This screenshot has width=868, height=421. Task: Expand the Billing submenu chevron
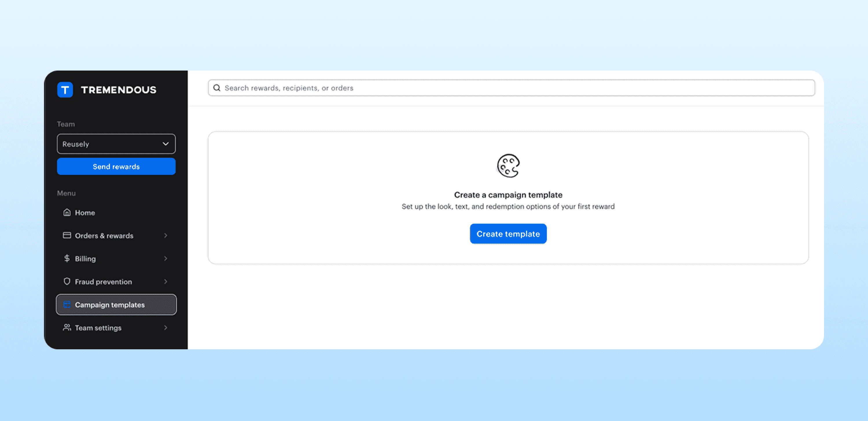coord(165,258)
